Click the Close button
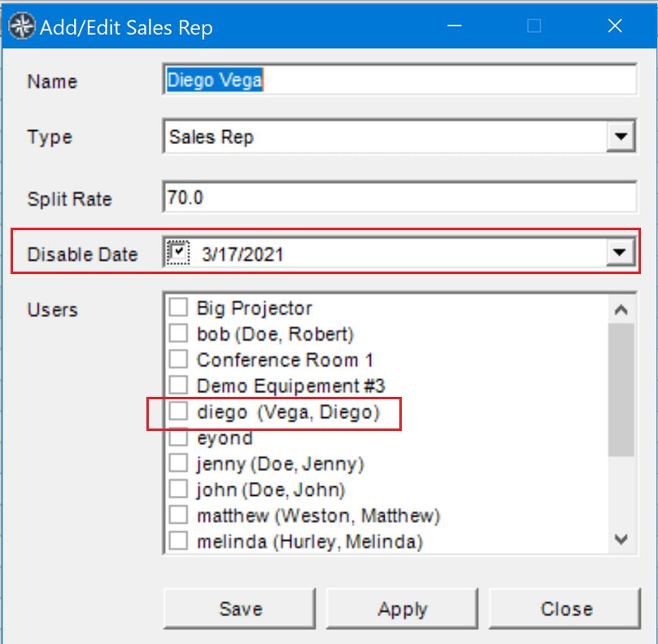Viewport: 658px width, 644px height. coord(564,609)
